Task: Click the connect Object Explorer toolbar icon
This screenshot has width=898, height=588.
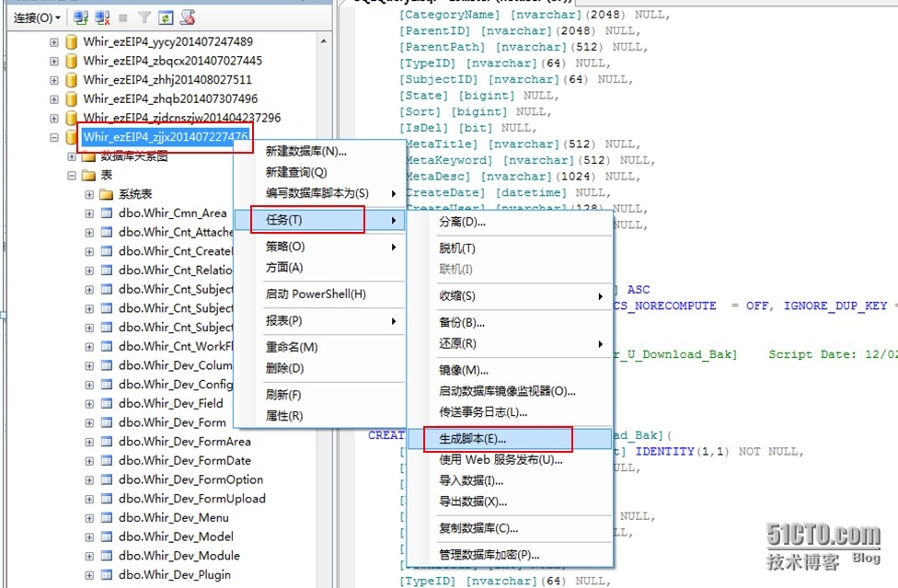Action: (x=81, y=18)
